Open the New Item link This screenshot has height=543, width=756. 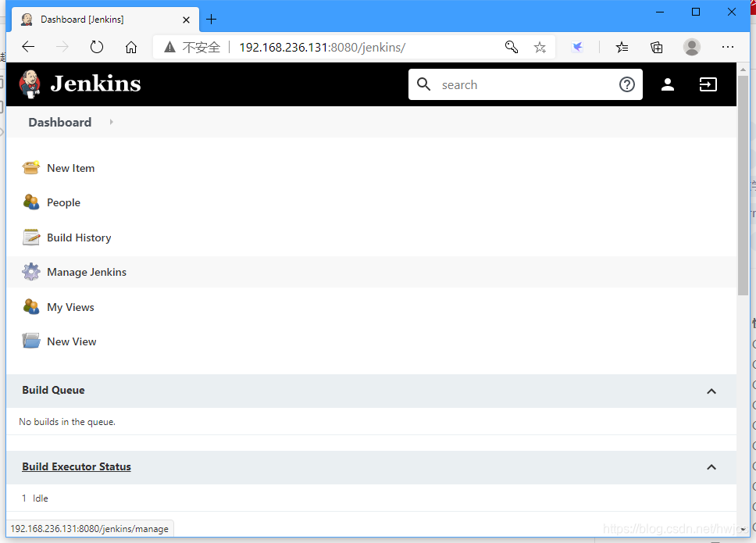[71, 168]
